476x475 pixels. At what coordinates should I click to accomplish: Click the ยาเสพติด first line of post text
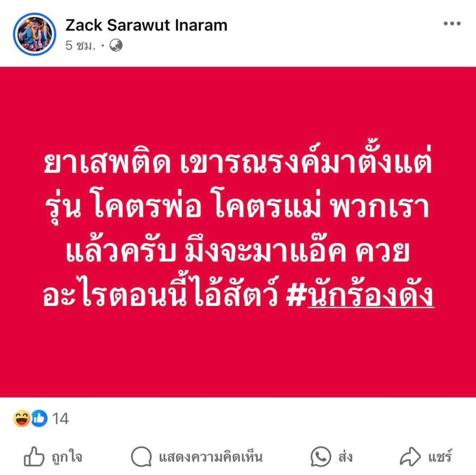point(238,162)
